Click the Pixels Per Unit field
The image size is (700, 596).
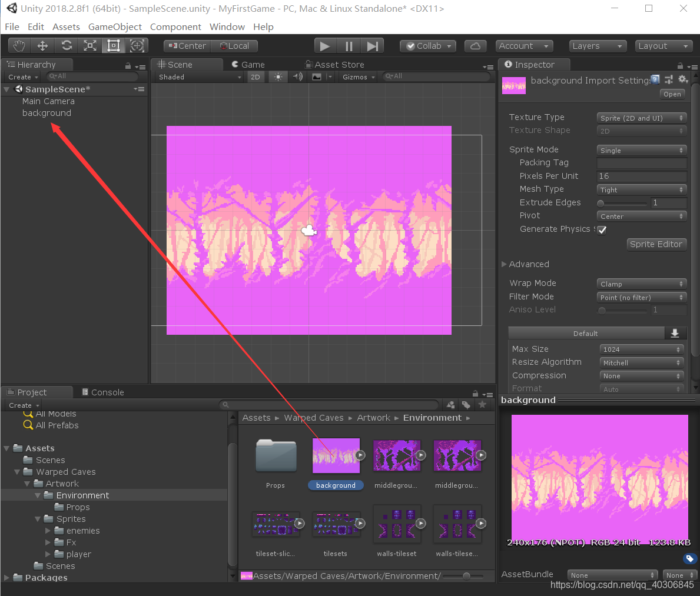[642, 177]
